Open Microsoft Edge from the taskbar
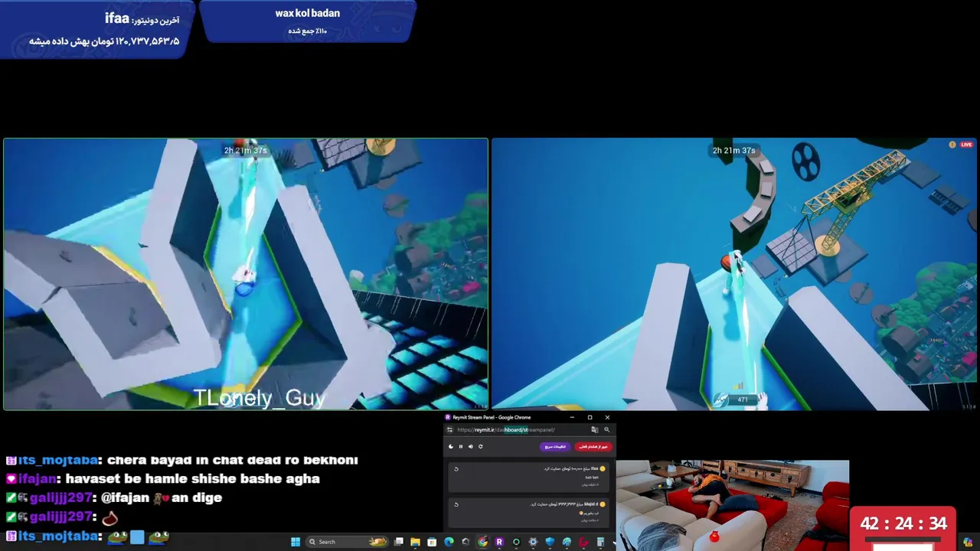This screenshot has height=551, width=980. click(449, 542)
